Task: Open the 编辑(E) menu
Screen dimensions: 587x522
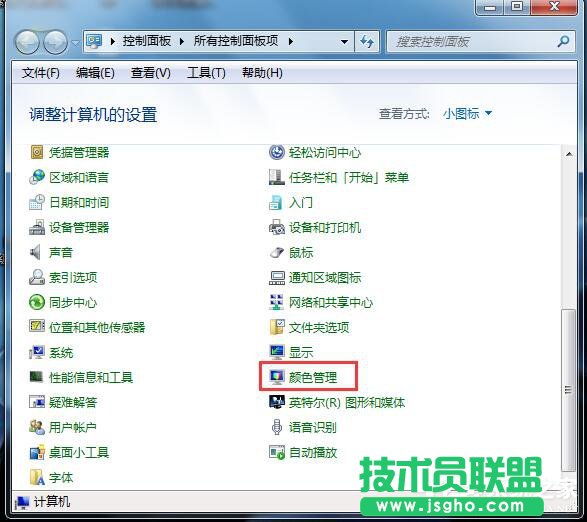Action: [95, 73]
